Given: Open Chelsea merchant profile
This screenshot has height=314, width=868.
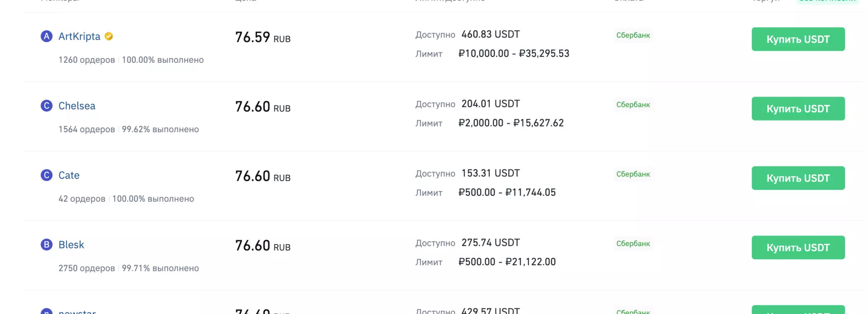Looking at the screenshot, I should (77, 106).
